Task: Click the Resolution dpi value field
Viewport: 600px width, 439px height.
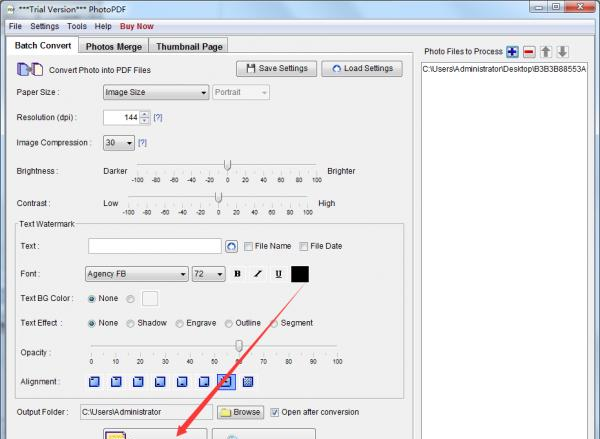Action: click(x=122, y=118)
